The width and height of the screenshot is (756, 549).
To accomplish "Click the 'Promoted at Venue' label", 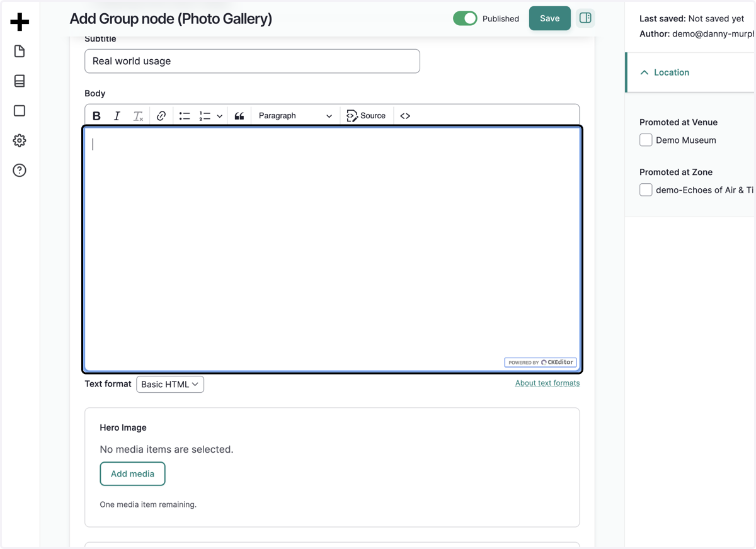I will (x=679, y=122).
